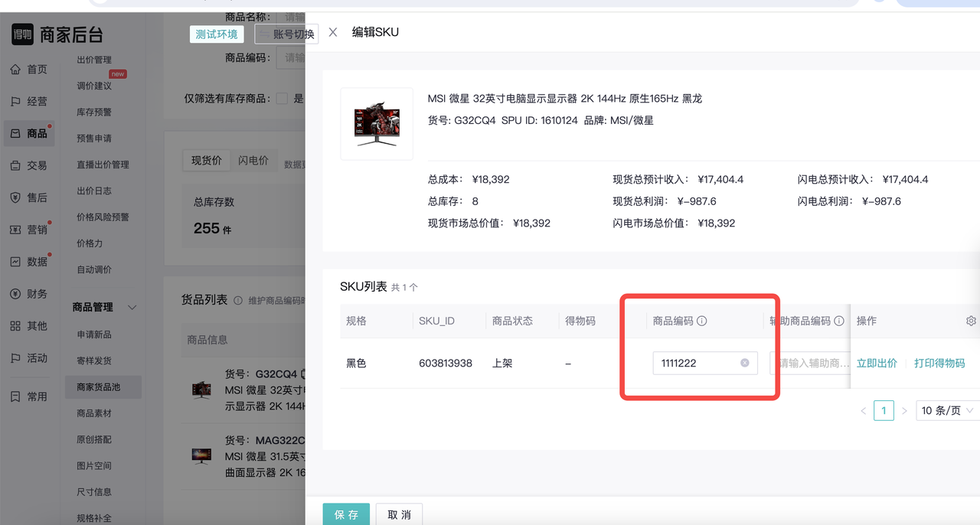This screenshot has width=980, height=525.
Task: Open 首页 home icon in sidebar
Action: click(x=15, y=70)
